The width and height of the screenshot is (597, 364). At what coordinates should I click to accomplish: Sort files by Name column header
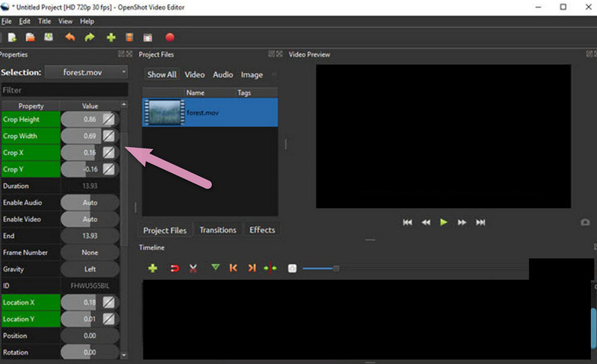point(196,92)
